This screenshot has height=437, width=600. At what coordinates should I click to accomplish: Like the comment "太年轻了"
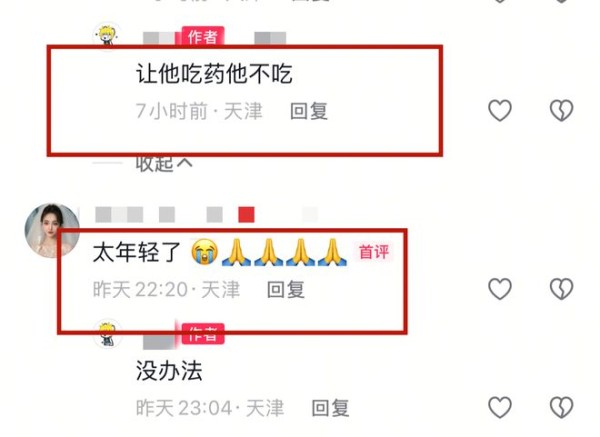click(500, 288)
